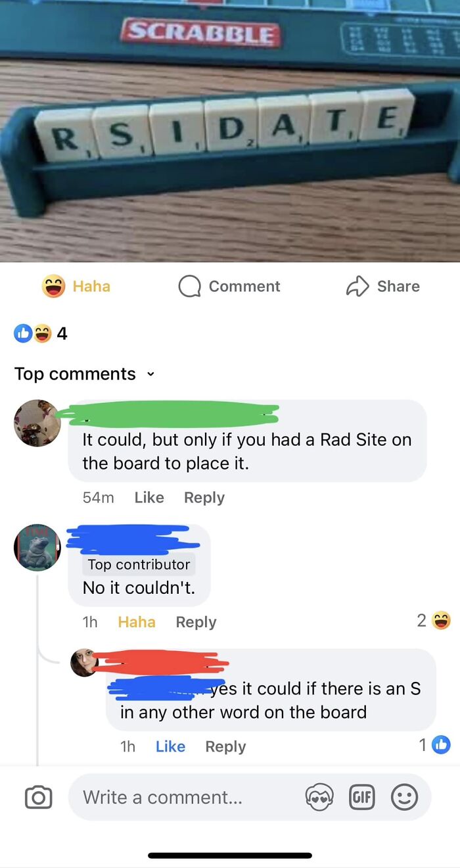
Task: View the Top contributor badge
Action: [139, 564]
